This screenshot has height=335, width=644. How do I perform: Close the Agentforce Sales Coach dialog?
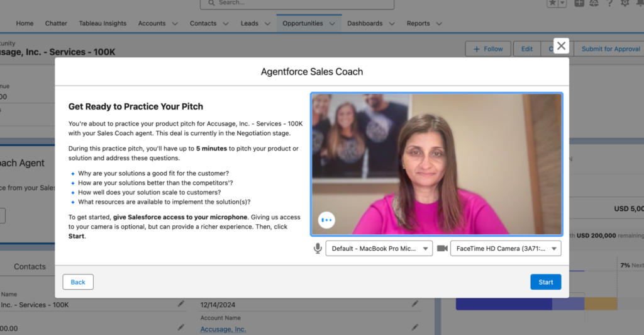coord(561,46)
